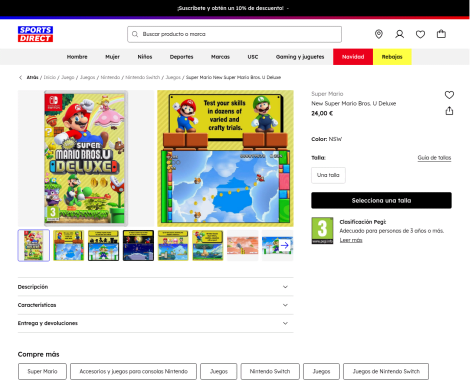Screen dimensions: 475x380
Task: Open the Test your skills promo image
Action: click(225, 158)
